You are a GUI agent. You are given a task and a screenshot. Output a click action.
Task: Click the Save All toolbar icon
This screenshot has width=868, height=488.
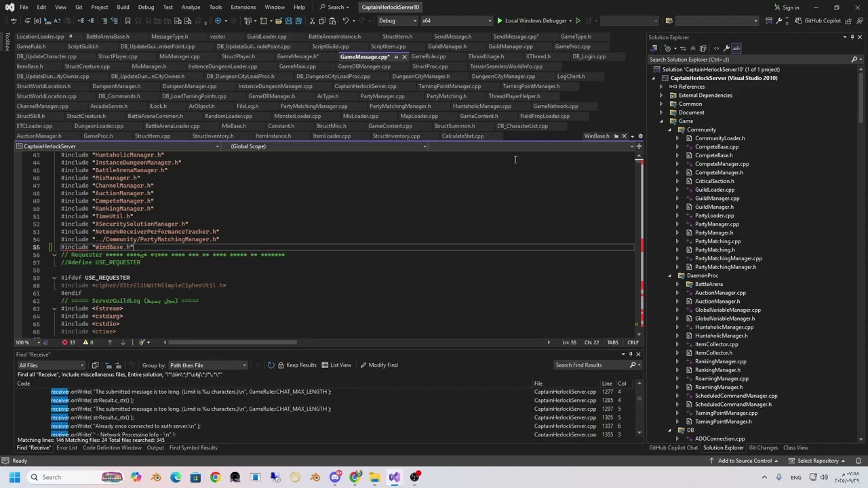point(299,20)
